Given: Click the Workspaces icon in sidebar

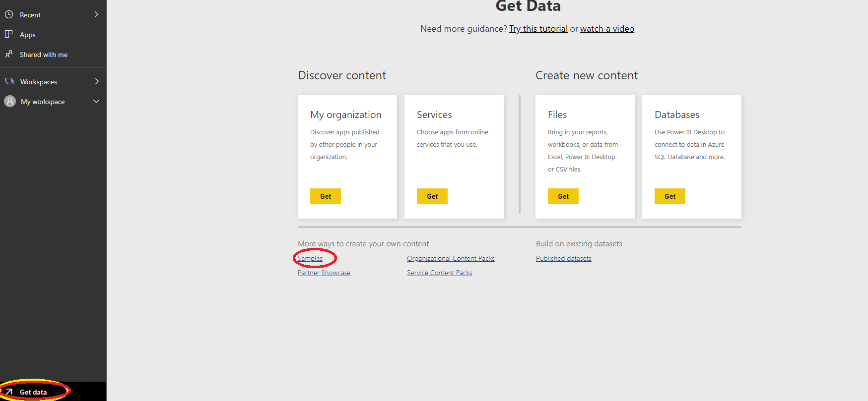Looking at the screenshot, I should 9,81.
